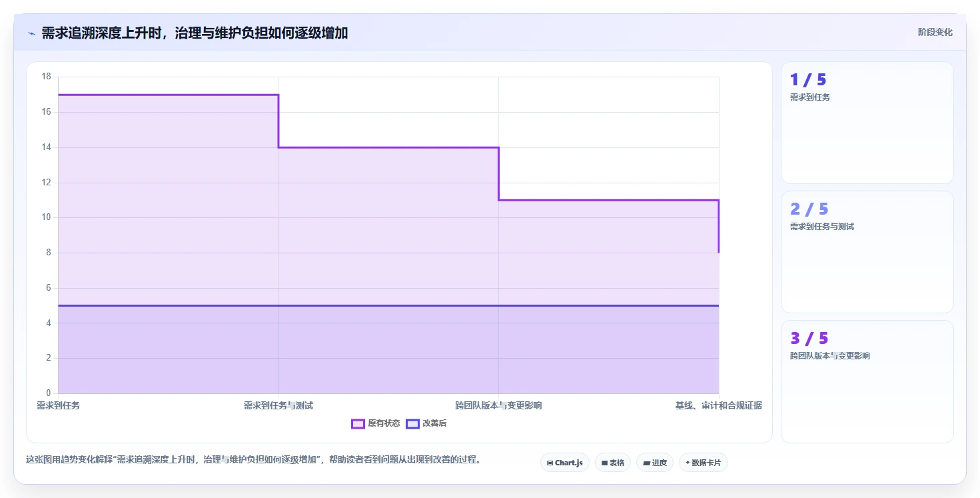Click the purple 原有状态 legend swatch
Image resolution: width=980 pixels, height=498 pixels.
point(358,423)
